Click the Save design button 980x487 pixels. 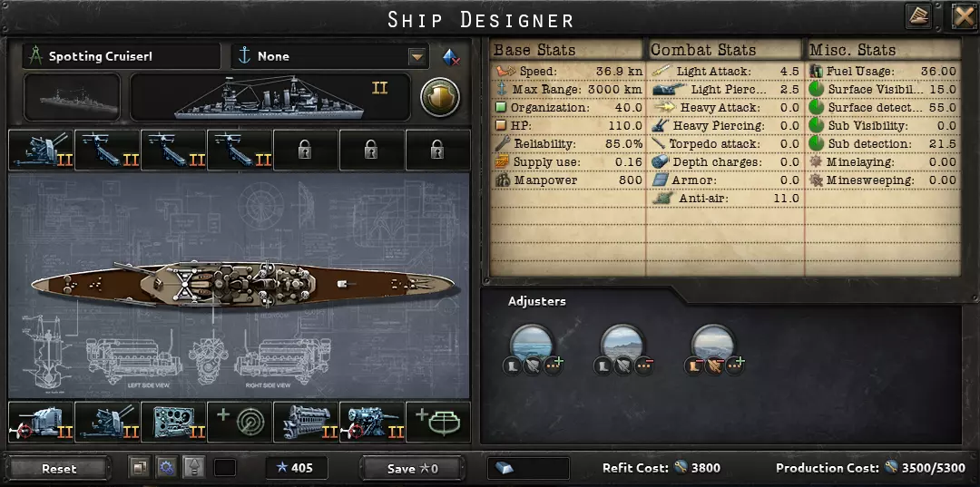(x=413, y=468)
